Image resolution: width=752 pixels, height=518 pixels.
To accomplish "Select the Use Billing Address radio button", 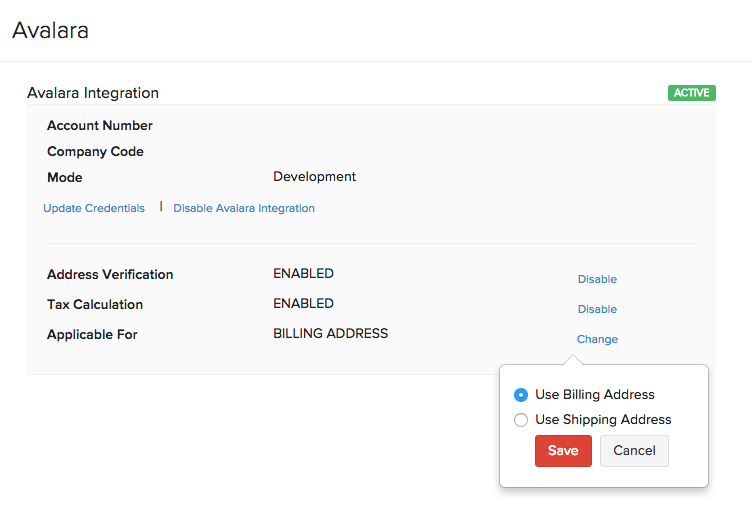I will (521, 395).
